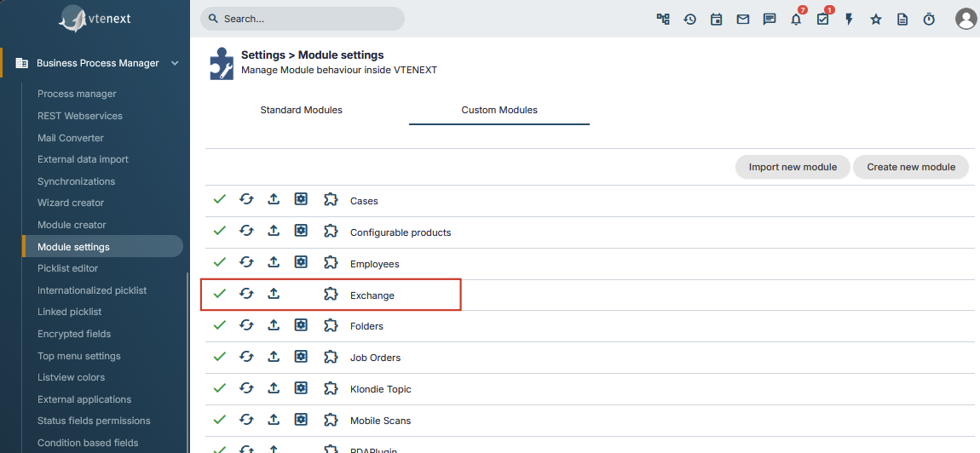Switch to the Standard Modules tab
Viewport: 980px width, 453px height.
pyautogui.click(x=302, y=110)
